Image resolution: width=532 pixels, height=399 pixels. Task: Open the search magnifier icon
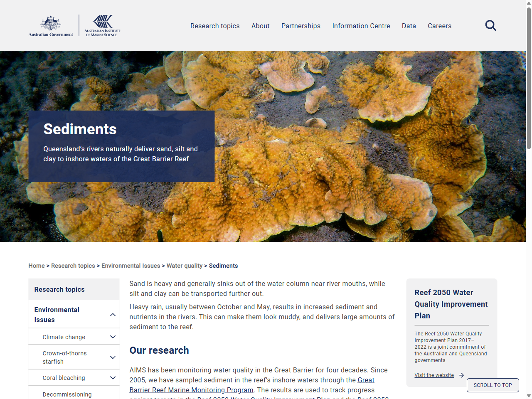pyautogui.click(x=490, y=25)
